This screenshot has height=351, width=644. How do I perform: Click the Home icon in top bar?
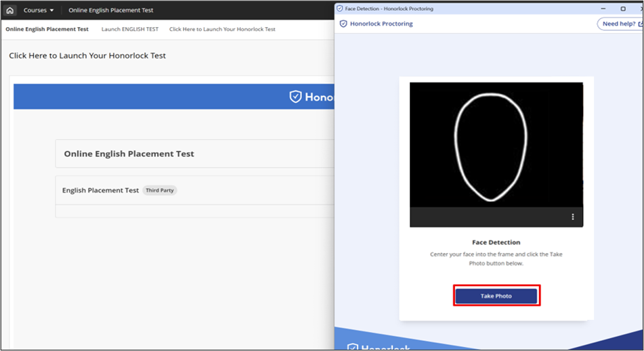click(9, 10)
